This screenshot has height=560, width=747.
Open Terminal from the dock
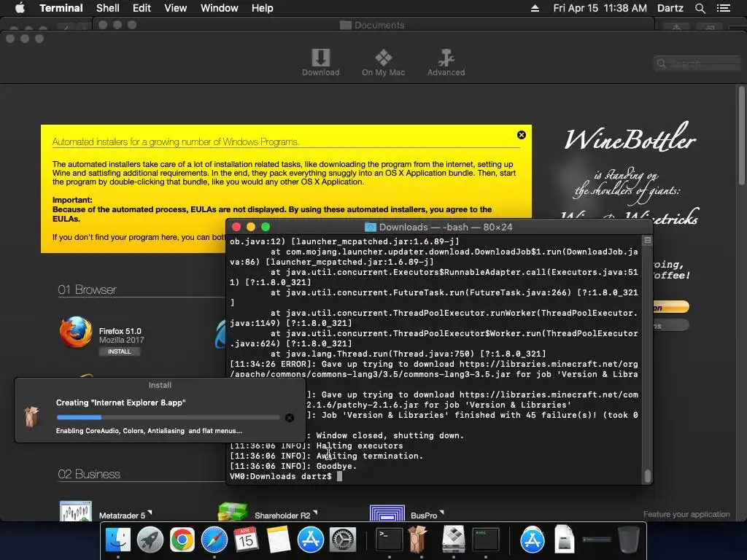click(390, 540)
